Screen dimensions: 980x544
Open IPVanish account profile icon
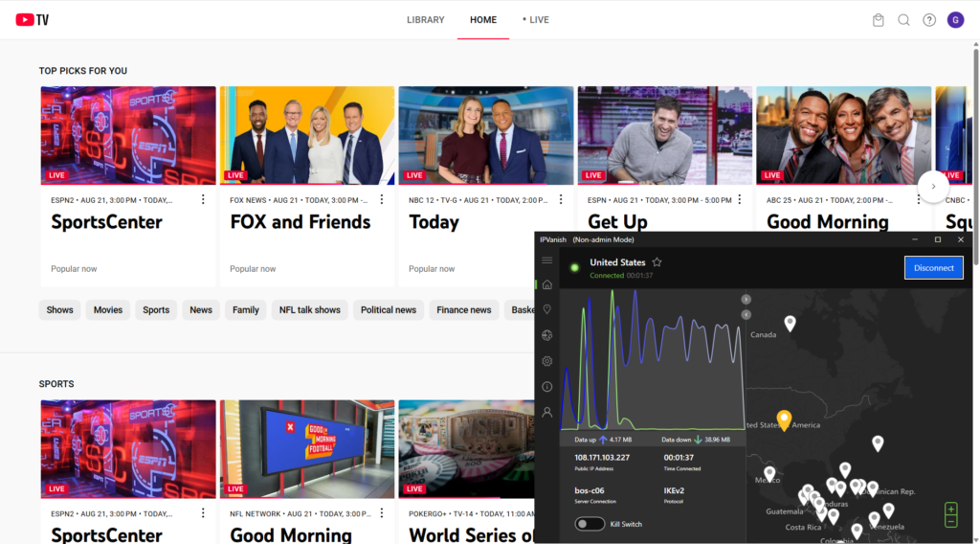point(546,412)
